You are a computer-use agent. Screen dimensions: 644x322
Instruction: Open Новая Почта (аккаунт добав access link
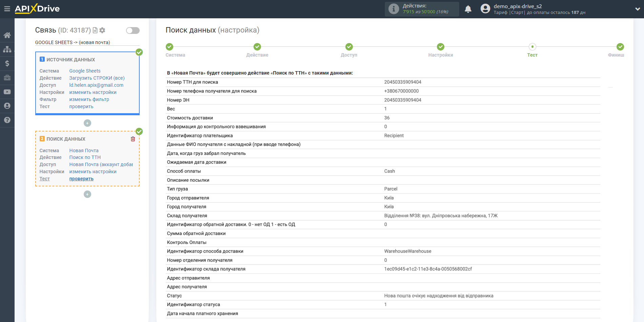pyautogui.click(x=101, y=164)
